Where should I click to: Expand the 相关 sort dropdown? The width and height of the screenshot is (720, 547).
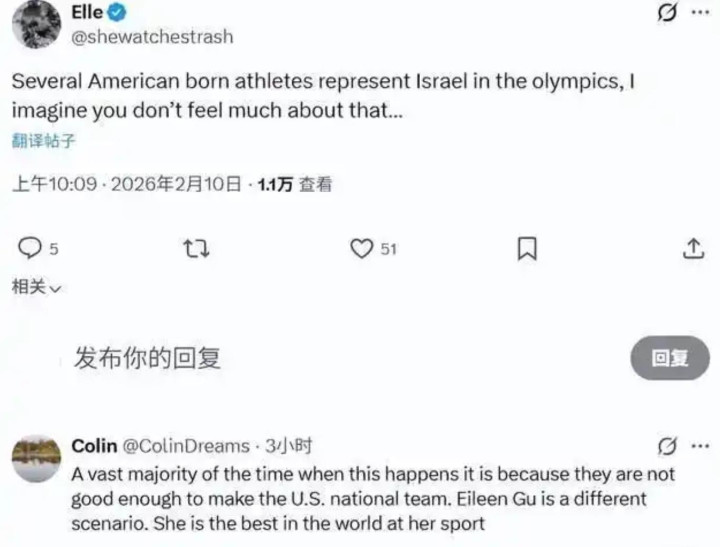click(36, 286)
